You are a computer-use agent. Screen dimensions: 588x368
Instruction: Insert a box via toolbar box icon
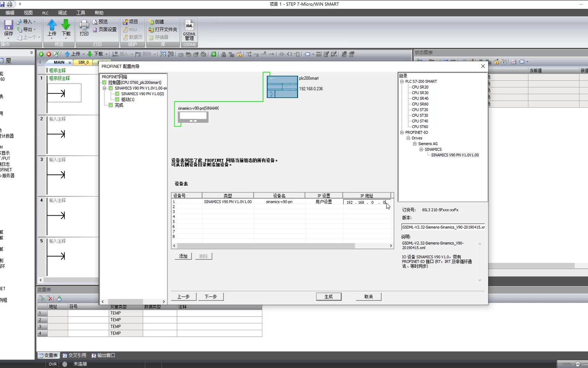[297, 54]
